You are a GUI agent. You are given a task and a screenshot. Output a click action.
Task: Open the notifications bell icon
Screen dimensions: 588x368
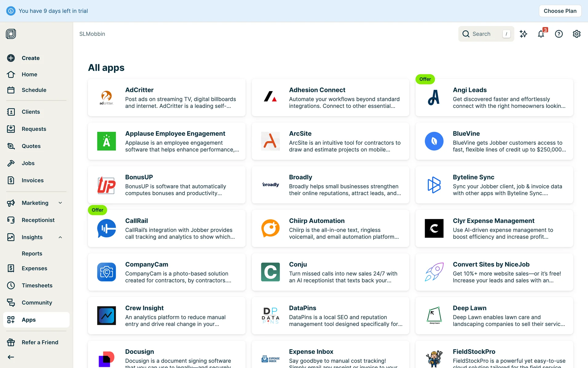pyautogui.click(x=541, y=34)
